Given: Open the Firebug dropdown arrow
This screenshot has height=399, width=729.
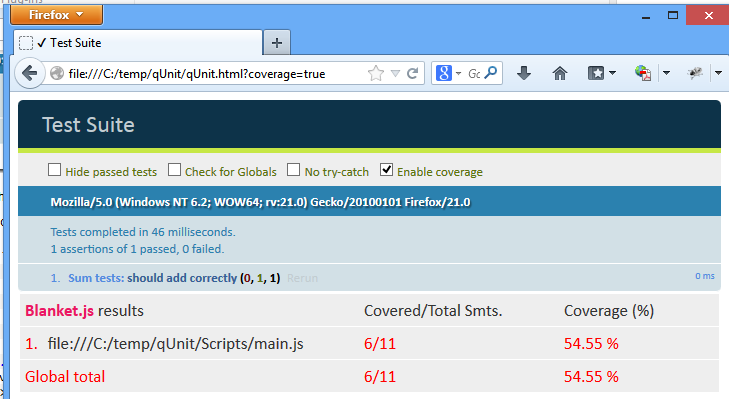Looking at the screenshot, I should pyautogui.click(x=718, y=73).
